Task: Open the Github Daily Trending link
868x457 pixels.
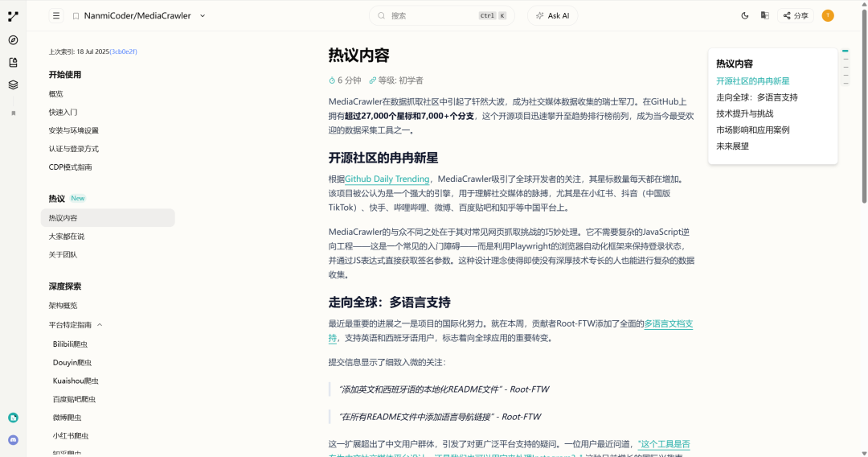Action: [387, 179]
